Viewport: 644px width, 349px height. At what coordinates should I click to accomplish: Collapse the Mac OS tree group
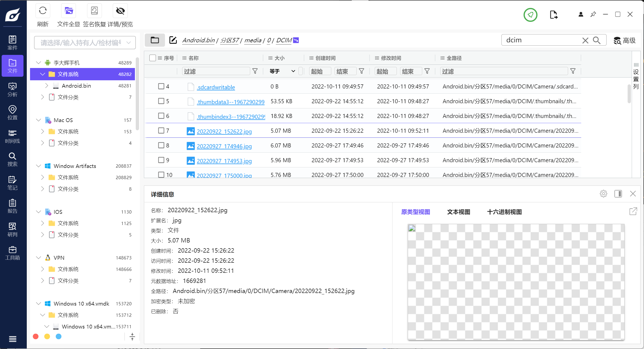click(39, 120)
